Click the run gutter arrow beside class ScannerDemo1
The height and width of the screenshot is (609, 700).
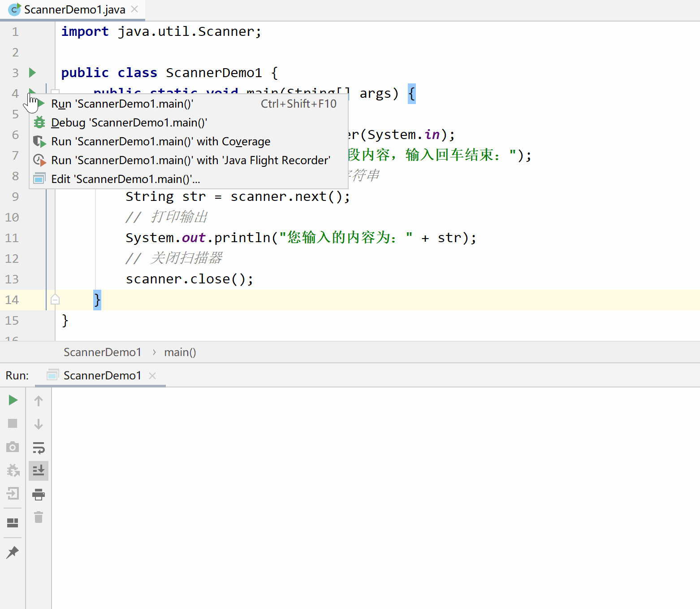click(x=32, y=72)
